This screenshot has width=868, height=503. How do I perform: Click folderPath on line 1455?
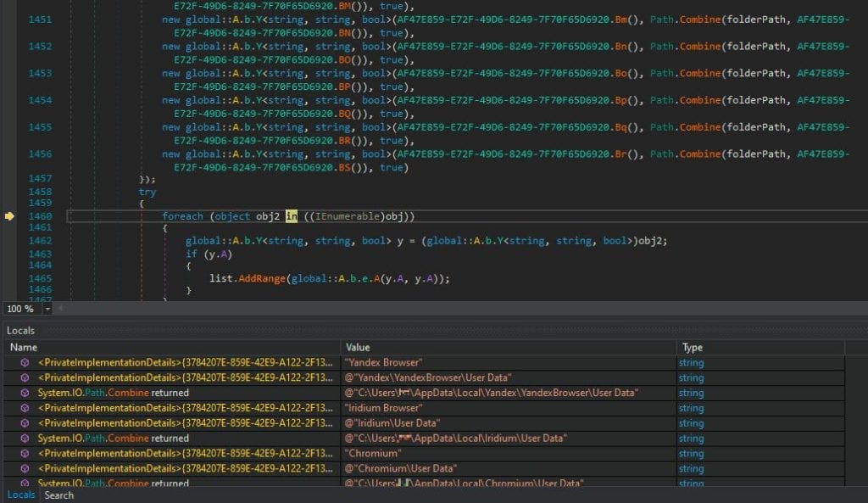tap(755, 127)
